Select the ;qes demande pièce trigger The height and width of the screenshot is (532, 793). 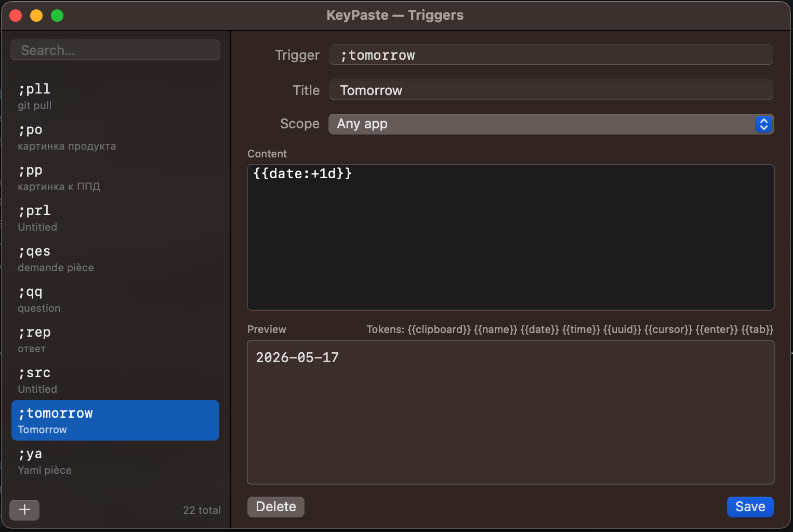coord(115,258)
